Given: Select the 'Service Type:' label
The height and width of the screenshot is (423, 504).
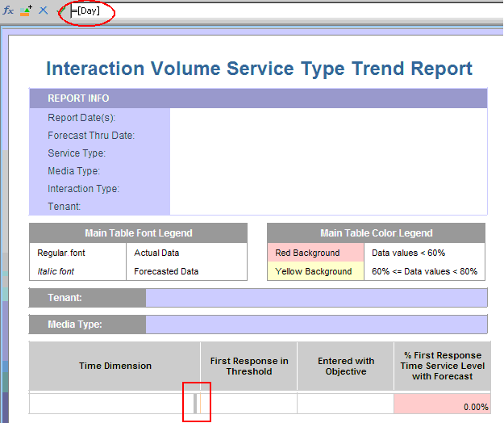Looking at the screenshot, I should click(77, 153).
